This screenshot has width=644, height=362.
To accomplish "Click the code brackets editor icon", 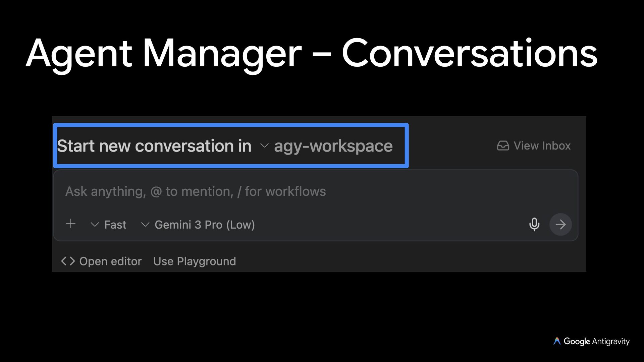I will click(x=68, y=261).
